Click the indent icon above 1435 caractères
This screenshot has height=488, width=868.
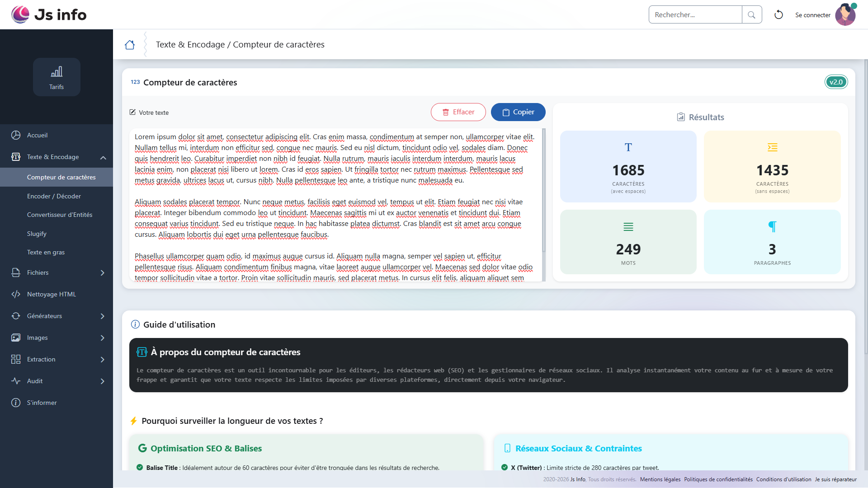(772, 147)
